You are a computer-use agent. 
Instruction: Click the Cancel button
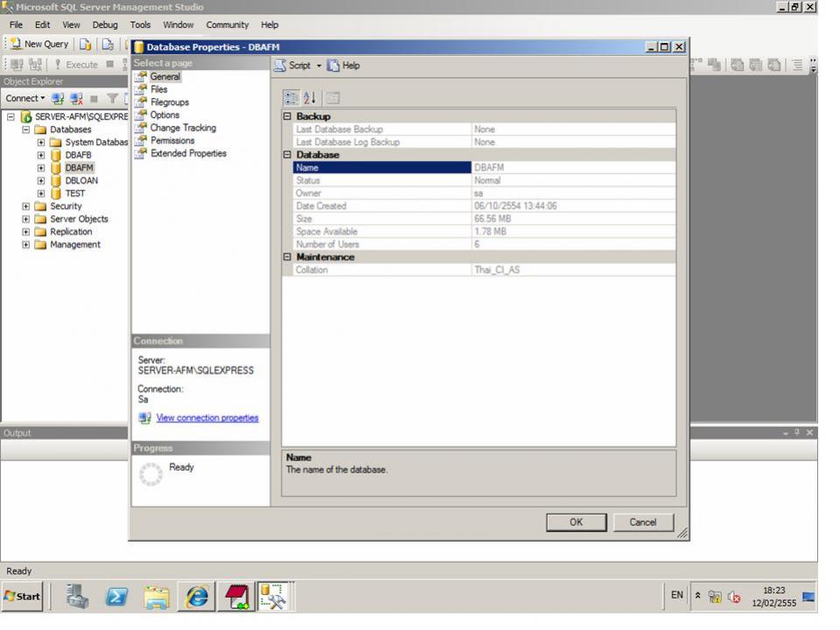tap(643, 522)
